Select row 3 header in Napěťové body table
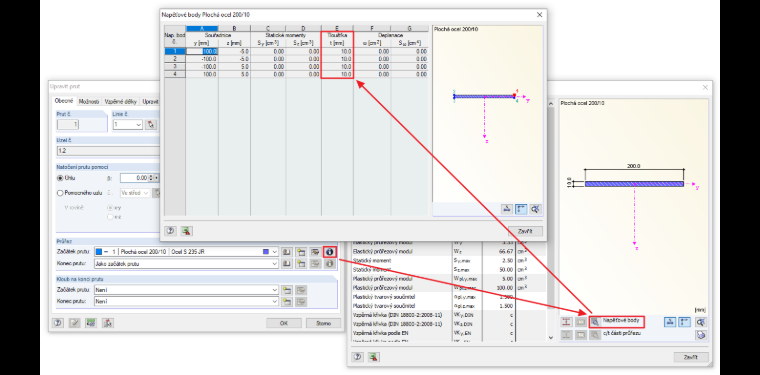Image resolution: width=760 pixels, height=375 pixels. pyautogui.click(x=174, y=66)
